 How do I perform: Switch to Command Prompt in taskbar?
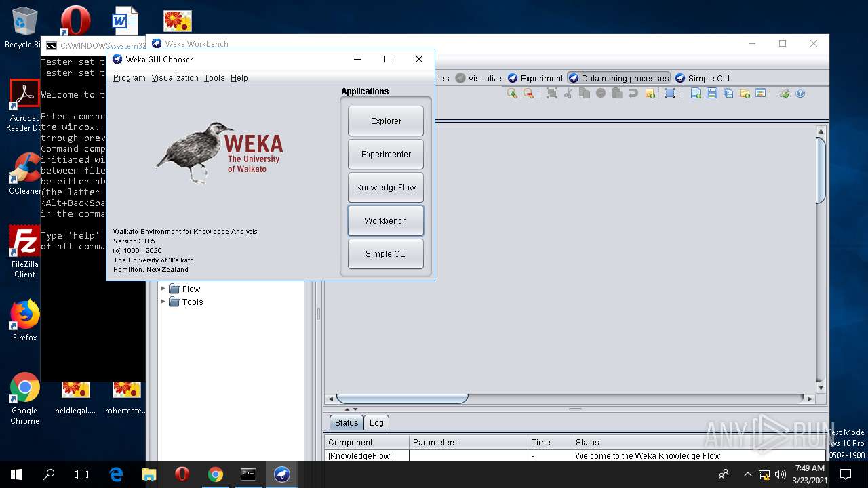point(248,474)
